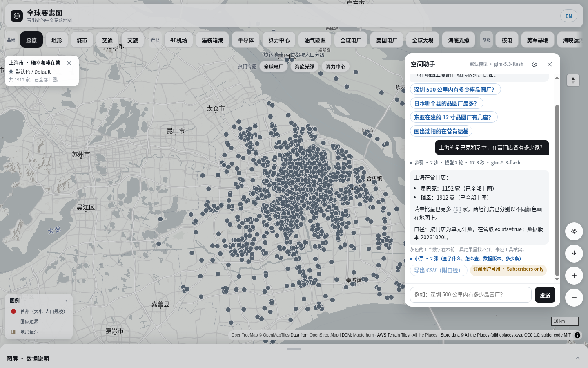Collapse the 图例 legend panel

[67, 301]
